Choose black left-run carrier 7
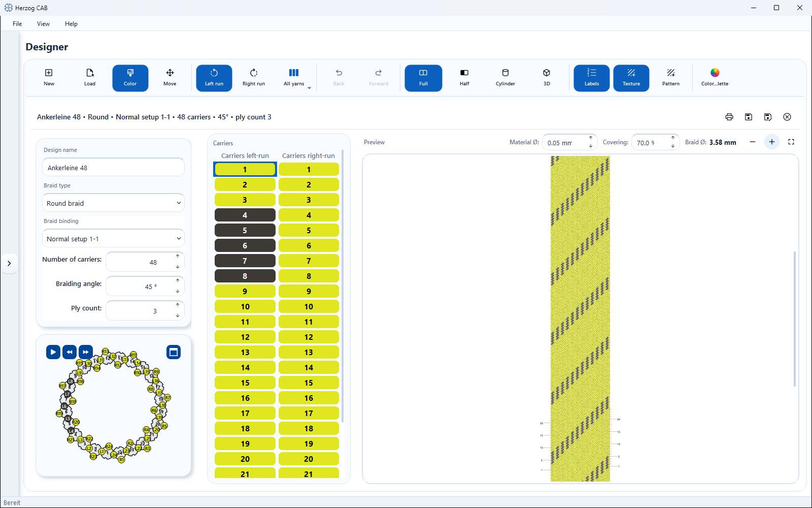Image resolution: width=812 pixels, height=508 pixels. pos(245,261)
